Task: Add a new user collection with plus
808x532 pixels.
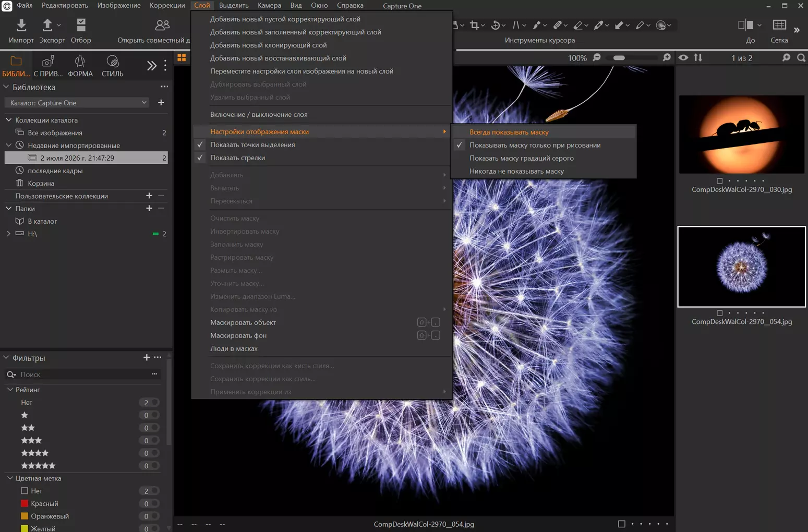Action: pyautogui.click(x=149, y=196)
